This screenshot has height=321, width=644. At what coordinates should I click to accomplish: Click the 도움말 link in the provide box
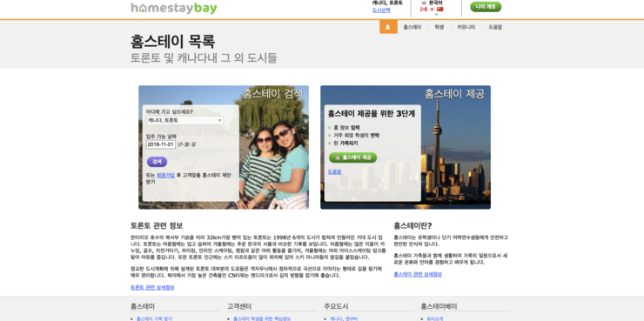334,171
